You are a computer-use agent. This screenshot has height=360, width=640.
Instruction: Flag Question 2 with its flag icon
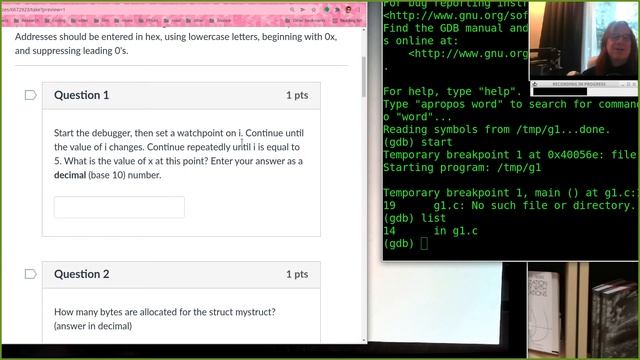[x=30, y=274]
